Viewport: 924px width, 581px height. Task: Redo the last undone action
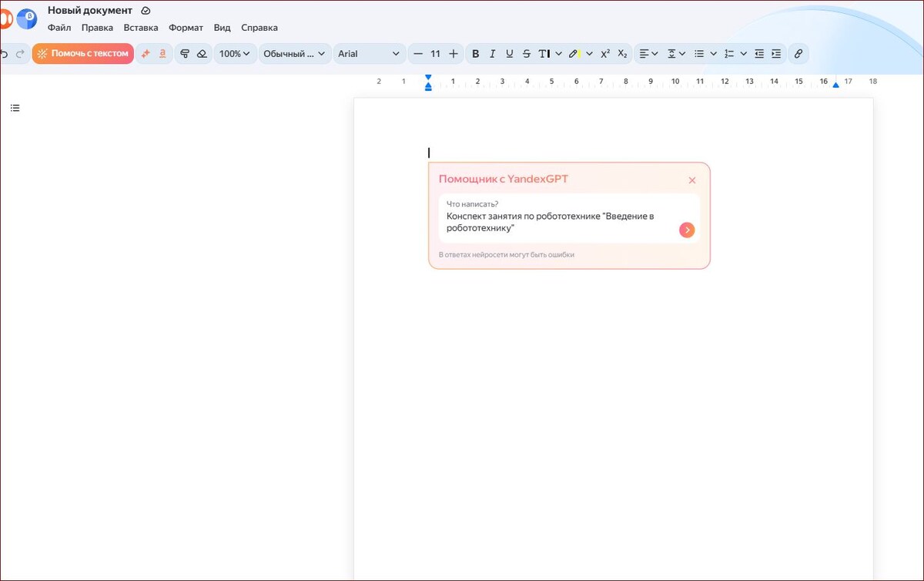[20, 54]
